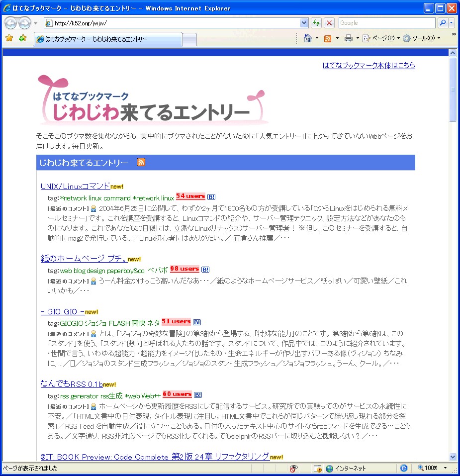Click the Home page icon
Viewport: 460px width, 476px height.
point(308,38)
